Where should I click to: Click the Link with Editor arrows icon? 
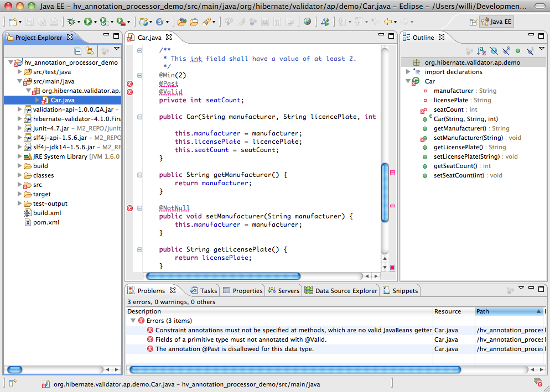coord(89,51)
